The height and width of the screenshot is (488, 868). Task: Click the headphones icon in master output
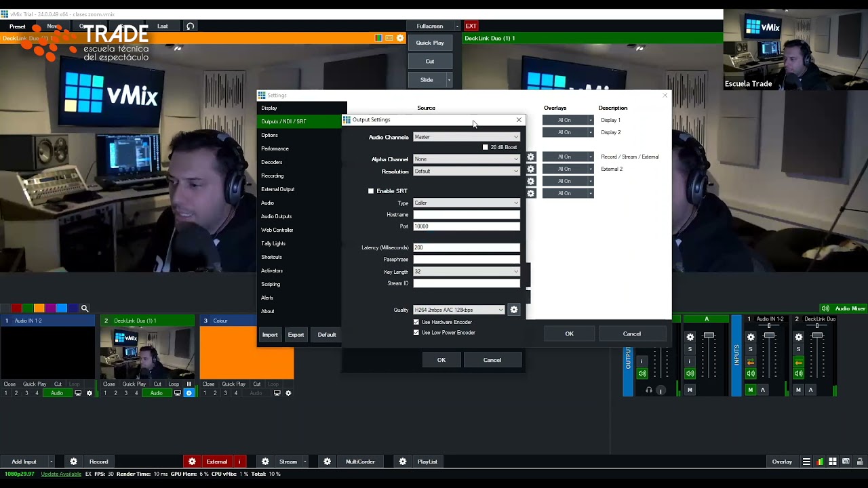pos(649,390)
